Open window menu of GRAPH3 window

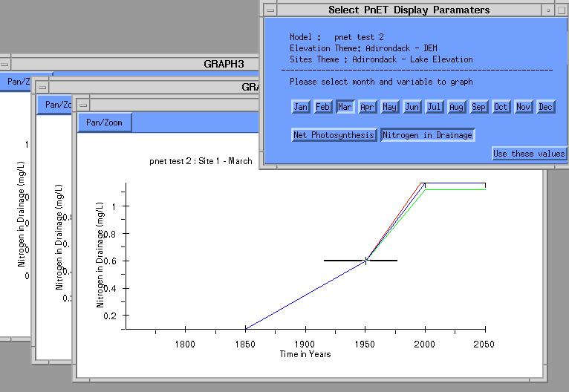[x=4, y=65]
